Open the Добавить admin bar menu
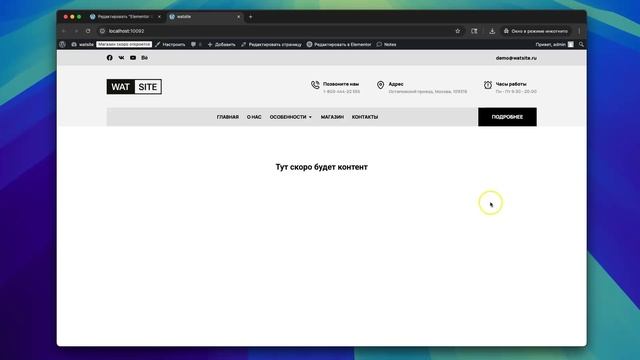640x360 pixels. 222,44
